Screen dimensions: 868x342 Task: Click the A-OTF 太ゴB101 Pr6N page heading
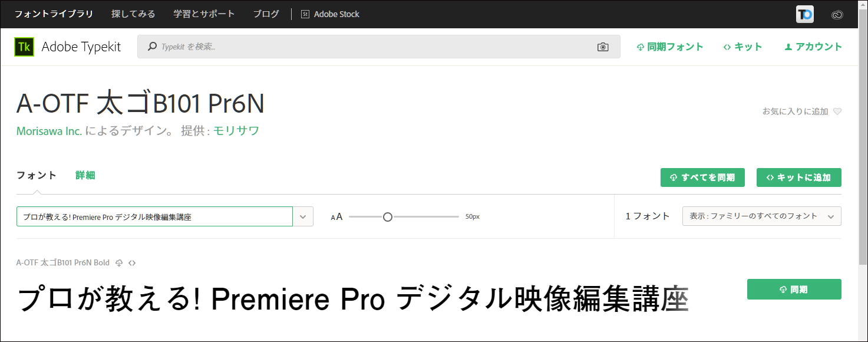tap(140, 104)
